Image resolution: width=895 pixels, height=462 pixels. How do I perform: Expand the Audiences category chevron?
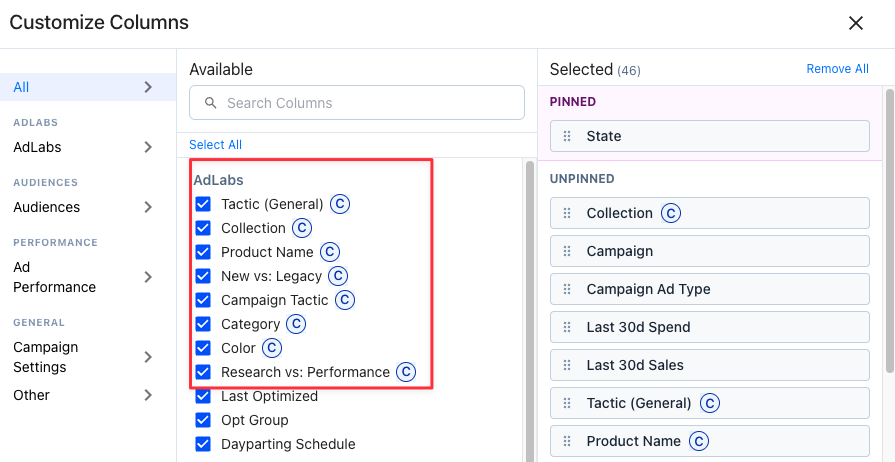[x=148, y=207]
